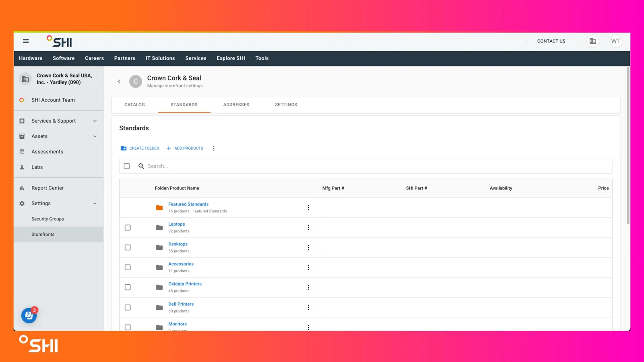Viewport: 644px width, 362px height.
Task: Open options menu for Accessories folder
Action: pyautogui.click(x=308, y=267)
